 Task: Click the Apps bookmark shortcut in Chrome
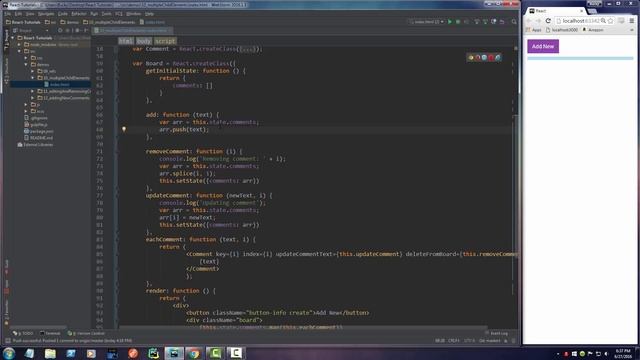pyautogui.click(x=533, y=30)
